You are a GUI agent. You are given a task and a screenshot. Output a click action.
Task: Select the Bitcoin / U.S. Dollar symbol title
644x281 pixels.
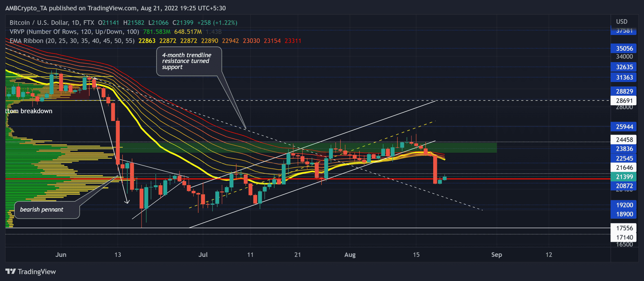point(52,23)
